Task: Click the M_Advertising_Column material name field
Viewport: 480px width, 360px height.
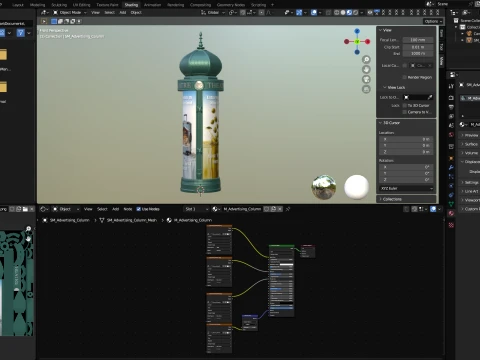Action: coord(242,209)
